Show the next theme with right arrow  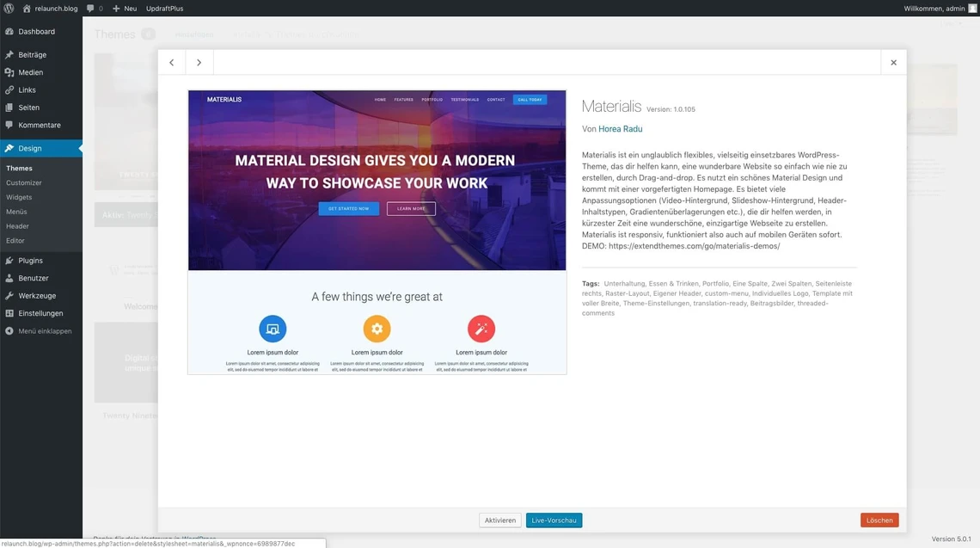click(199, 63)
